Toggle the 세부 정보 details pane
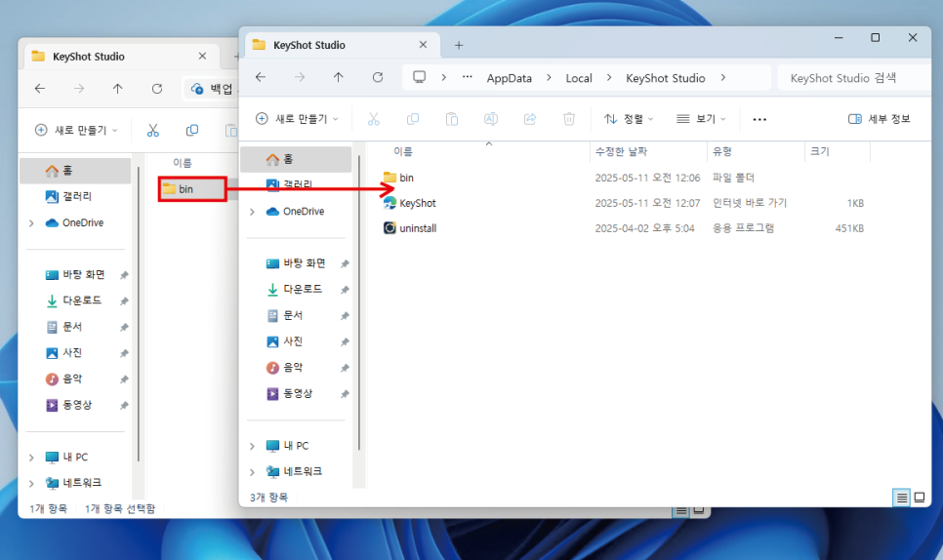943x560 pixels. pos(880,119)
